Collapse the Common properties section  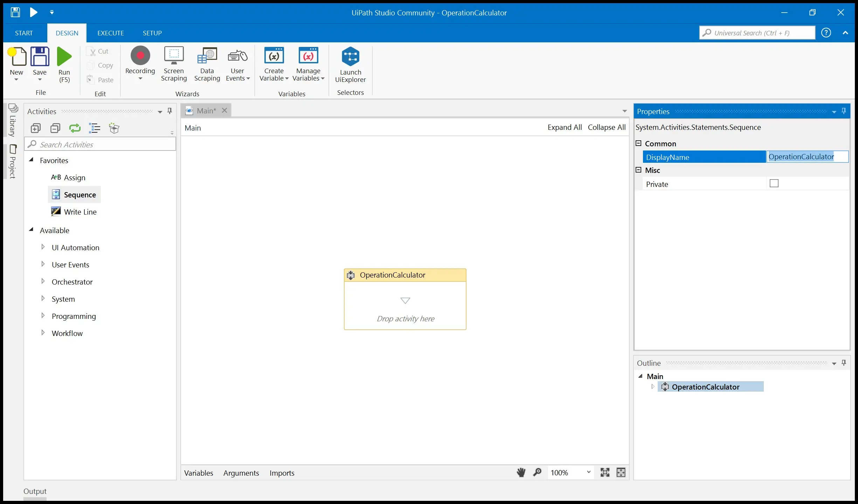(638, 143)
